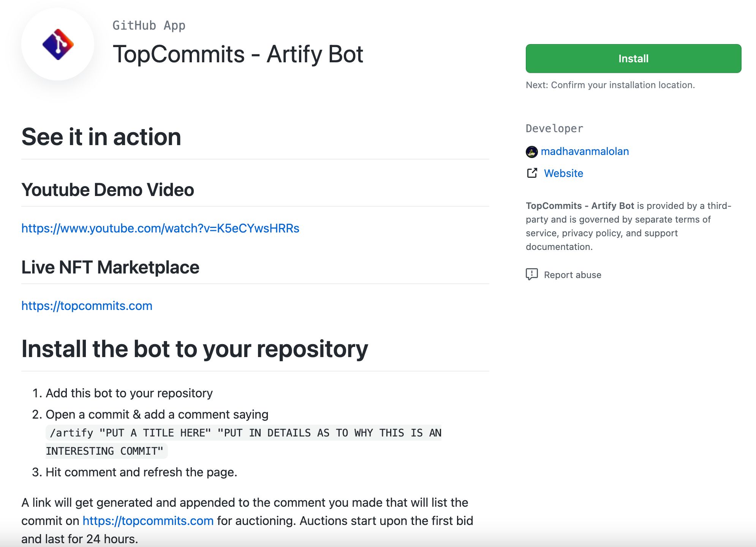Viewport: 756px width, 547px height.
Task: Click the Next: Confirm your installation location text
Action: click(x=610, y=85)
